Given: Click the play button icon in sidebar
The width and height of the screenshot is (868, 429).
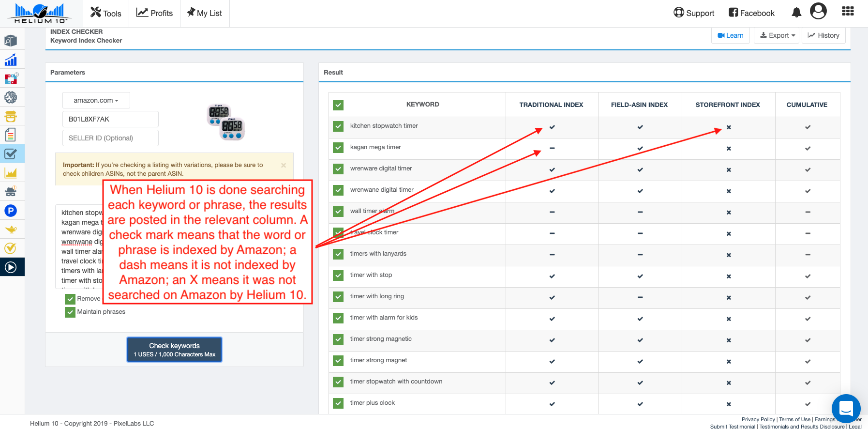Looking at the screenshot, I should click(x=11, y=267).
